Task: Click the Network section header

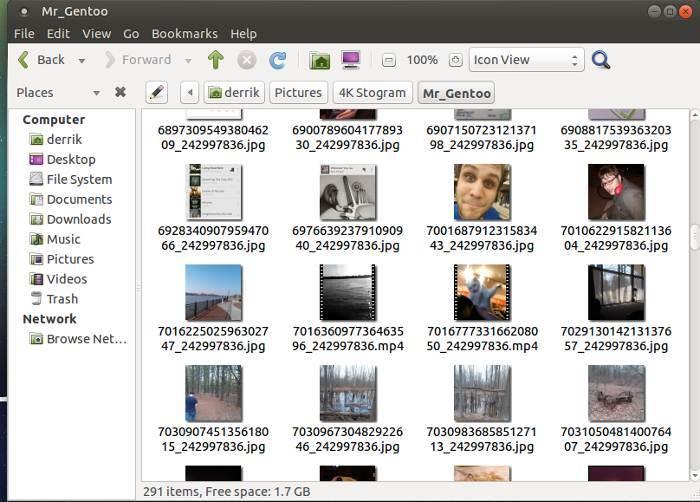Action: [x=50, y=319]
